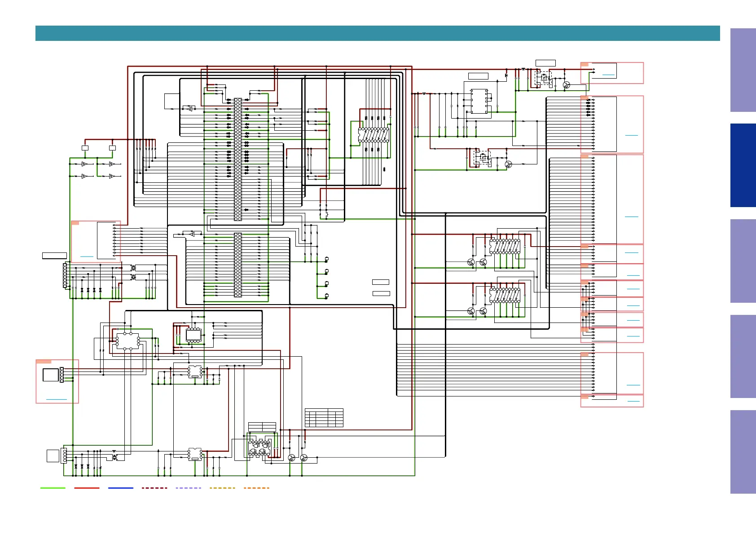Follow the cyan link in the bottom-left pink box
Viewport: 756px width, 535px height.
(57, 399)
